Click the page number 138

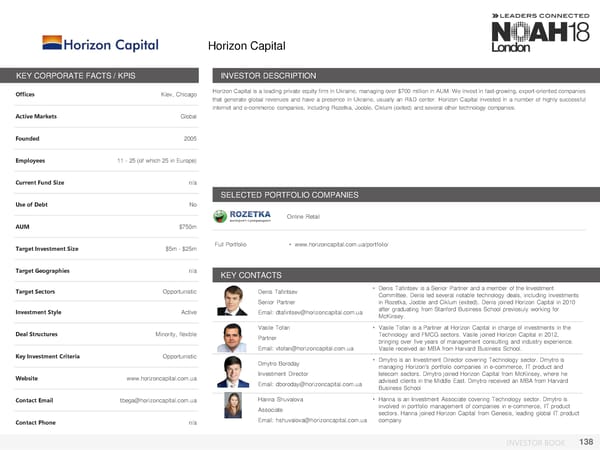click(583, 441)
